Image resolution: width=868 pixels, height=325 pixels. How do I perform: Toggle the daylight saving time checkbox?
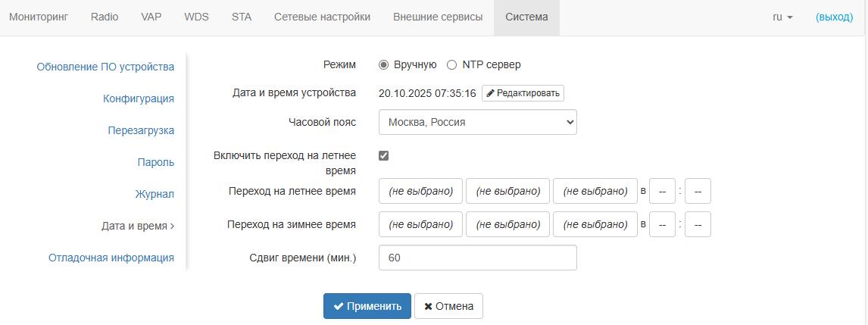(384, 155)
